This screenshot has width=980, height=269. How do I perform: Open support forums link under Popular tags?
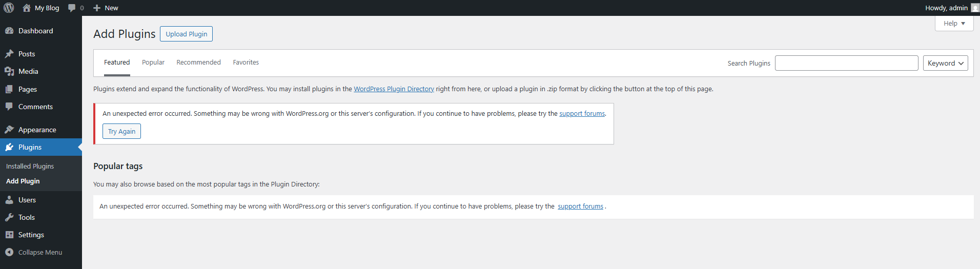(x=580, y=206)
